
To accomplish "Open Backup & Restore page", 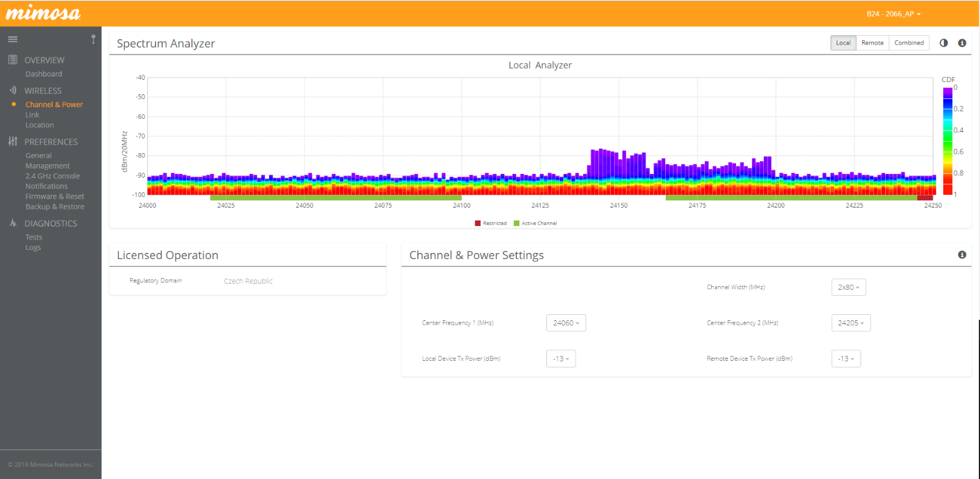I will pos(55,206).
